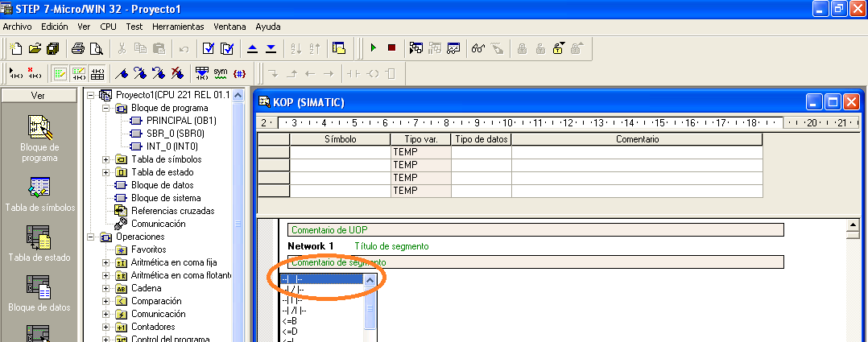Upload from the CPU with the blue up arrow
The height and width of the screenshot is (342, 868).
click(253, 49)
